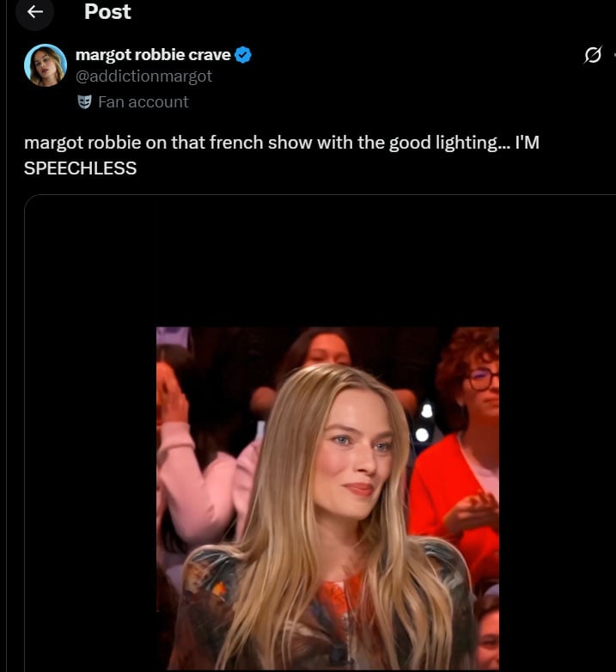Click the word SPEECHLESS in the post
The width and height of the screenshot is (616, 672).
(80, 168)
